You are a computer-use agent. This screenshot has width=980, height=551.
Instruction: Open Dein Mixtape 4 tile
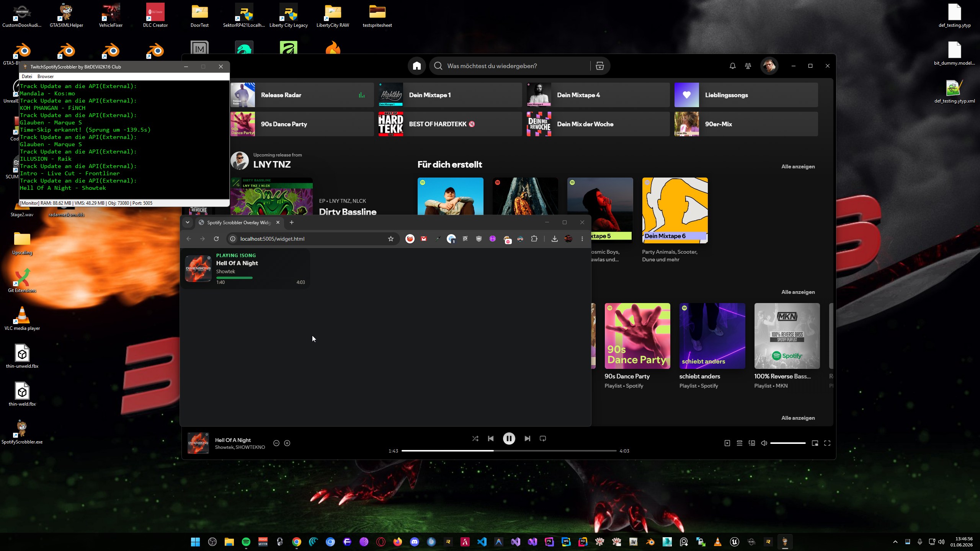(598, 95)
